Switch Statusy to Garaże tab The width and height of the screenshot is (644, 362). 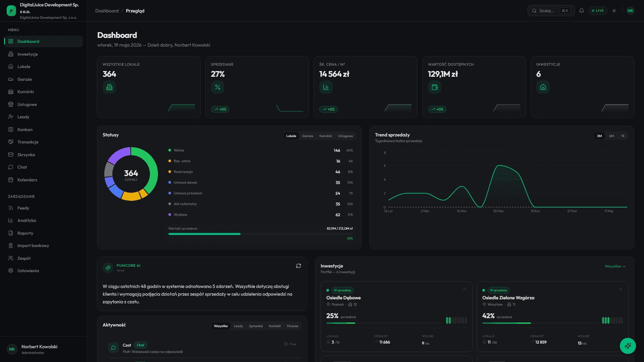(308, 136)
